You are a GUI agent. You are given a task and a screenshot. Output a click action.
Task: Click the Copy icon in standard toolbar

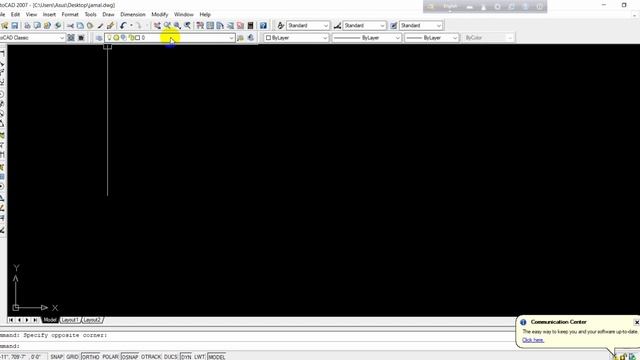(80, 25)
